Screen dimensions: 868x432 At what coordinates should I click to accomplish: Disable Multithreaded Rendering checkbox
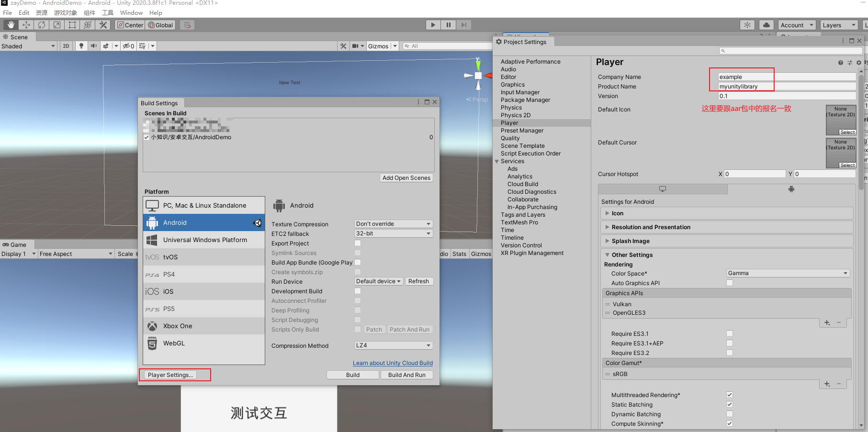pos(730,395)
